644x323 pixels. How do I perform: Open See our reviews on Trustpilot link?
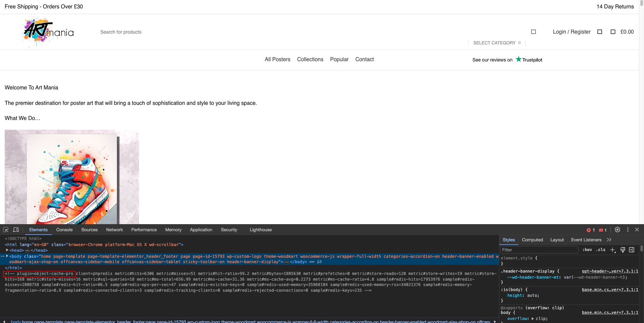(507, 59)
